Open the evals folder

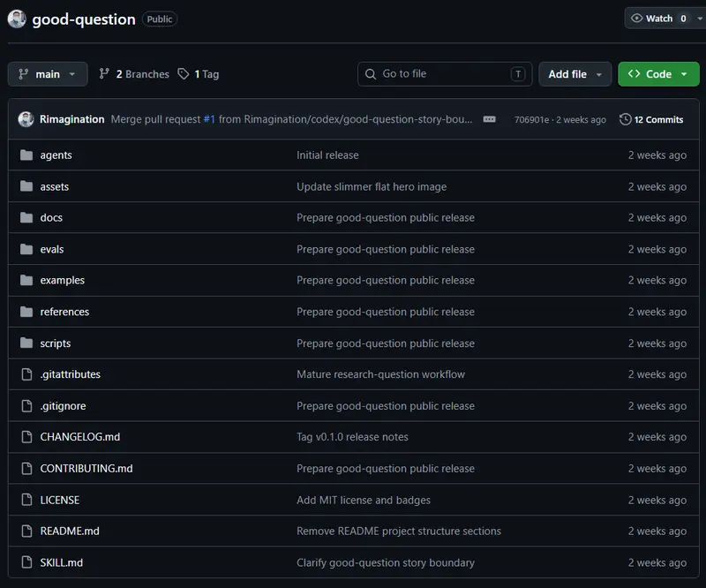click(x=52, y=249)
